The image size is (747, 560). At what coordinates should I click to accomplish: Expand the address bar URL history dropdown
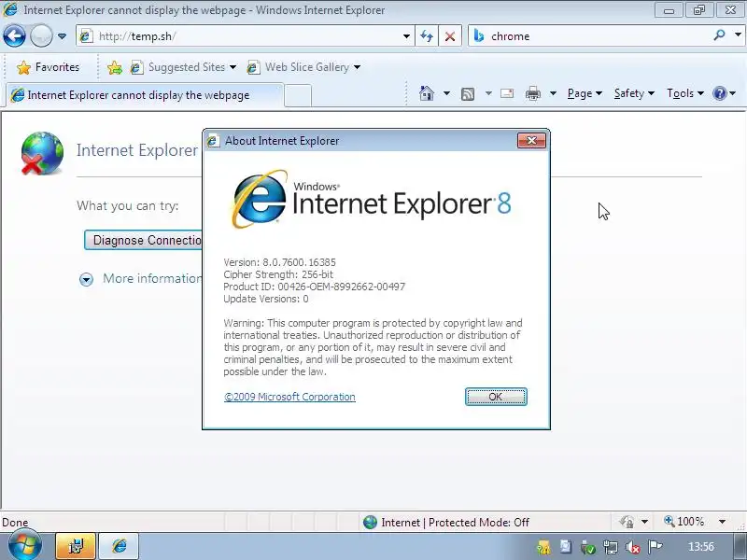tap(406, 36)
